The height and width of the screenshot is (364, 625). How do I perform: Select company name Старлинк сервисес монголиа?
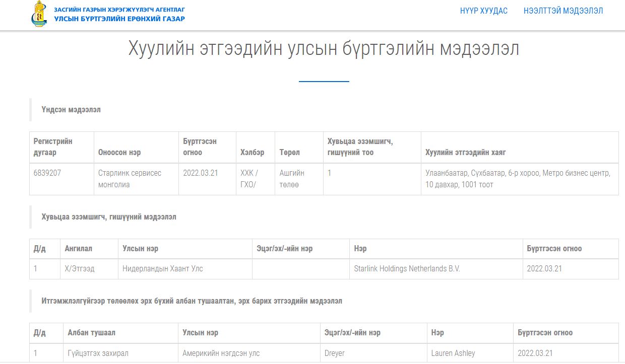point(130,179)
